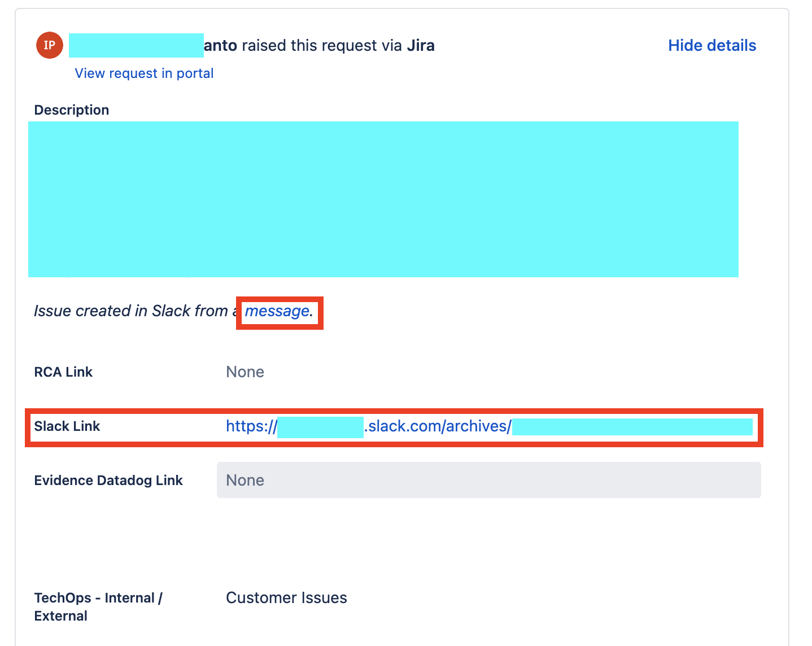The width and height of the screenshot is (812, 646).
Task: Open View request in portal link
Action: [144, 73]
